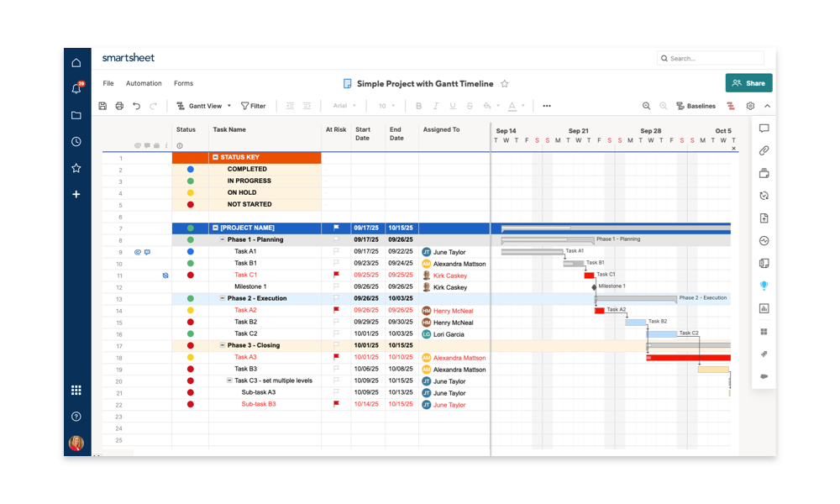Click the Task Name column header

click(229, 129)
